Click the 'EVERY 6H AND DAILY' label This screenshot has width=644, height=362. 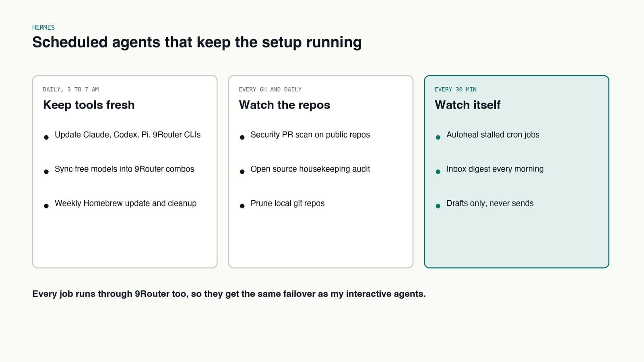click(x=270, y=89)
